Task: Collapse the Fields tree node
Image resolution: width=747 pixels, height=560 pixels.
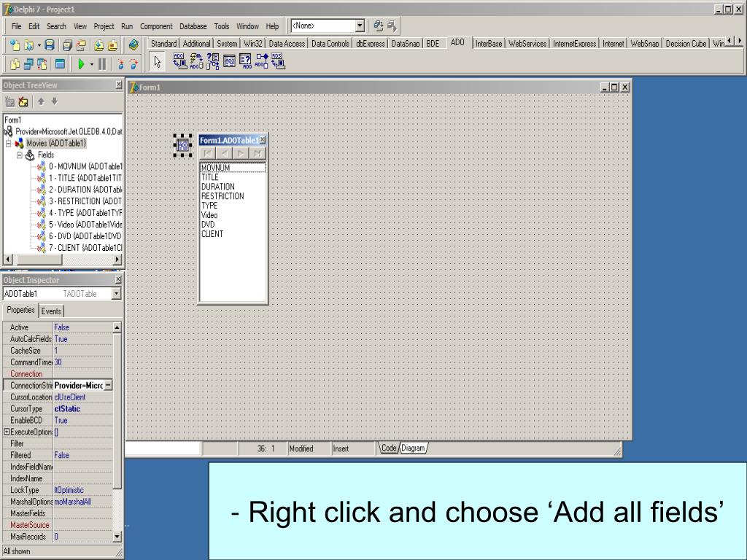Action: (20, 155)
